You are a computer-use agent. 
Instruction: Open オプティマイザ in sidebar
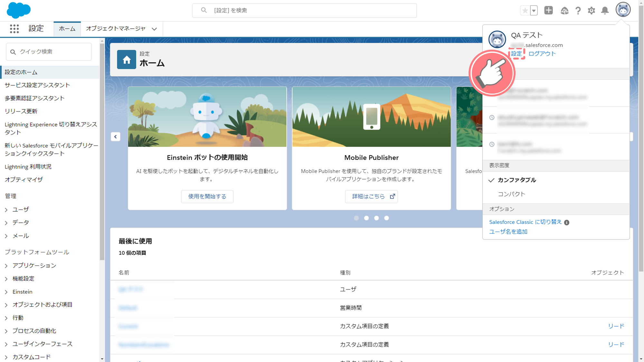click(x=24, y=179)
